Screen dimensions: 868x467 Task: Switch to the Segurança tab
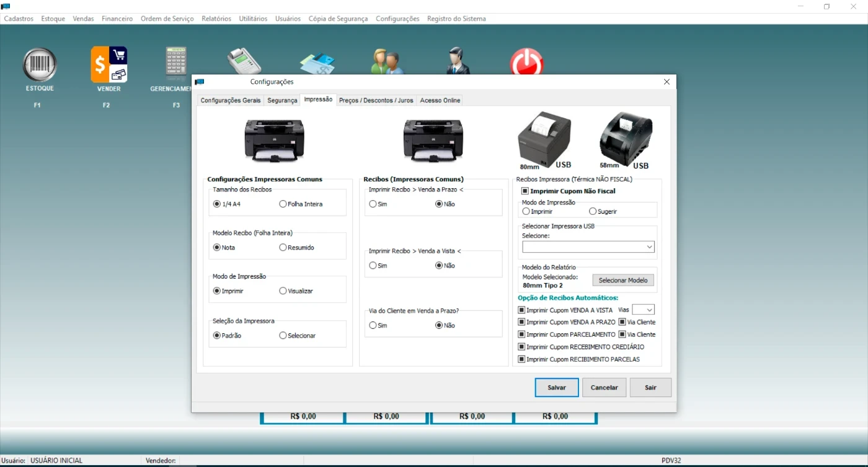click(282, 100)
